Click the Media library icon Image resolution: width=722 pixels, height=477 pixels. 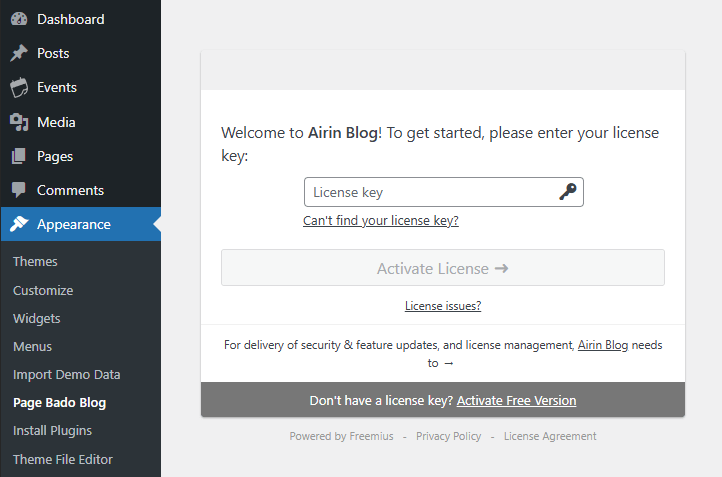19,122
